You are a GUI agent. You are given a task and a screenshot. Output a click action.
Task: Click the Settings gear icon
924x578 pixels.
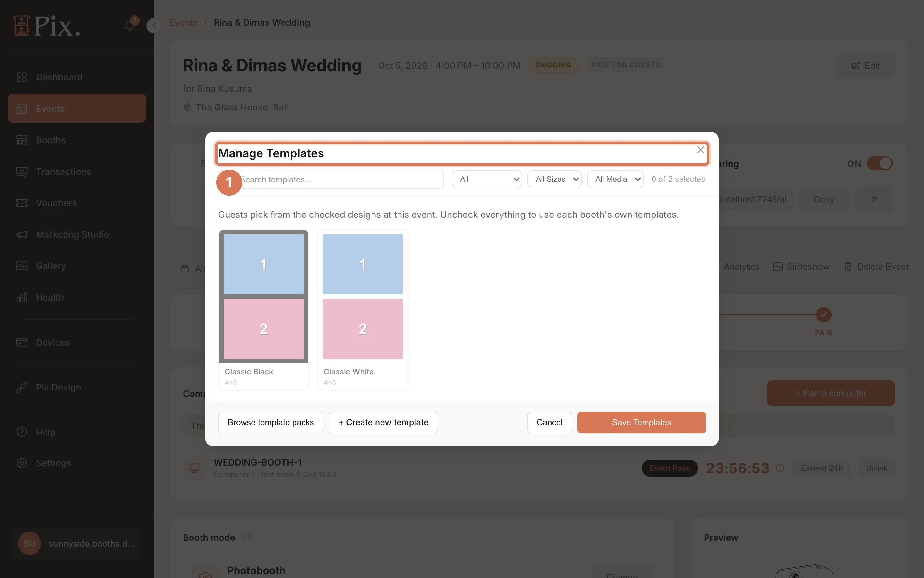[x=22, y=463]
